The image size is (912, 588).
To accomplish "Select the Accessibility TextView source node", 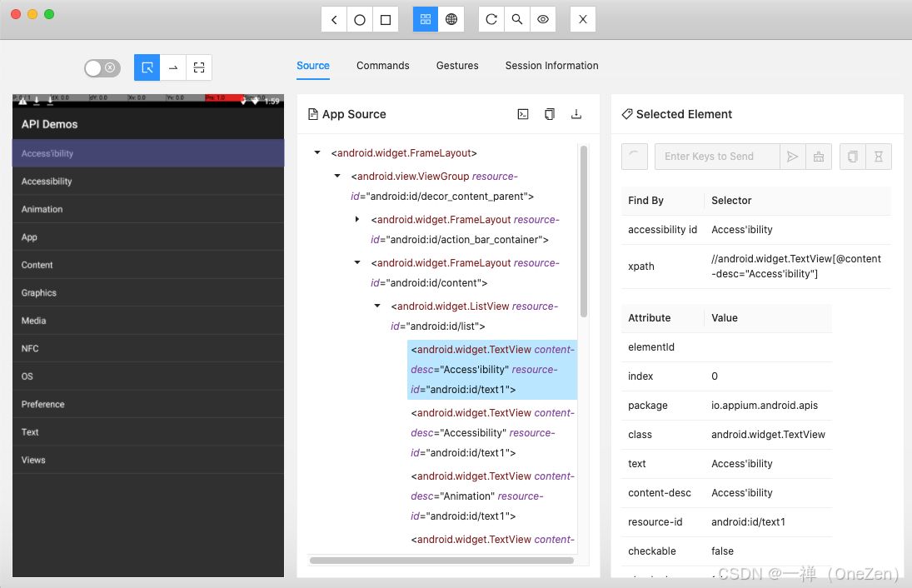I will tap(492, 433).
